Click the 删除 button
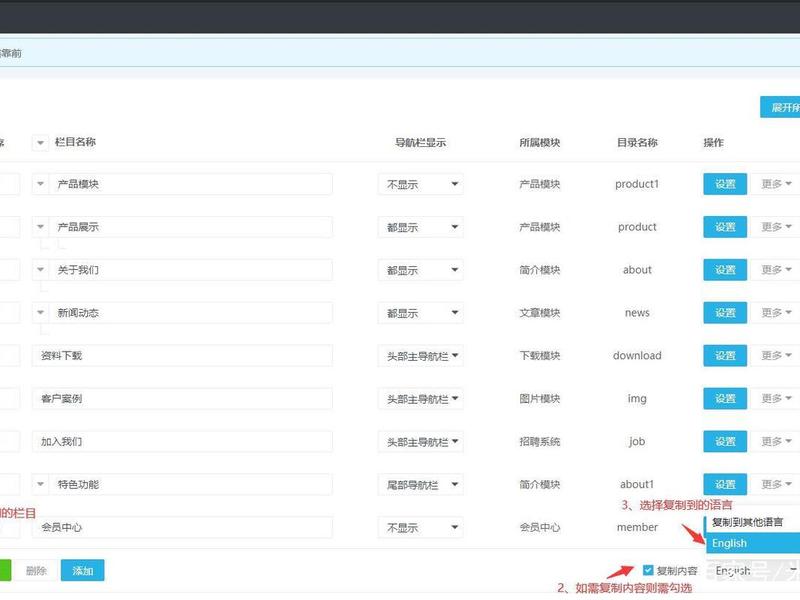 point(36,570)
